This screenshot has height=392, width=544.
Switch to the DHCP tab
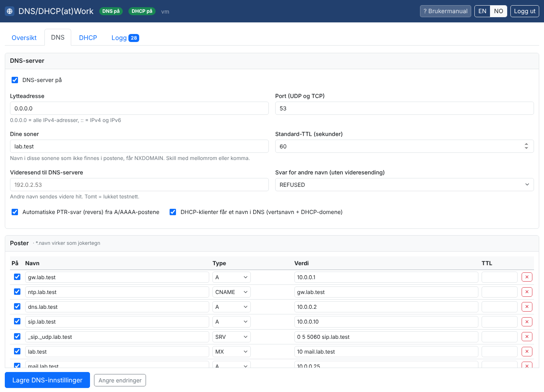click(88, 38)
